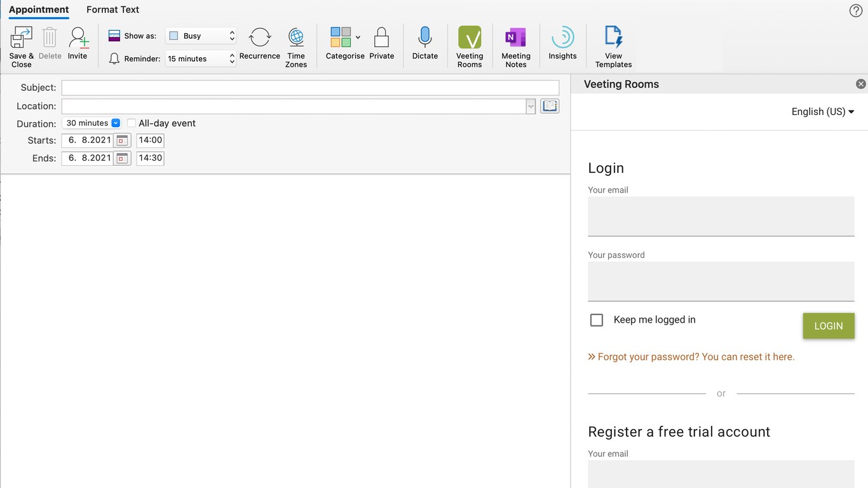Click the Reminder bell icon
The width and height of the screenshot is (868, 488).
114,58
